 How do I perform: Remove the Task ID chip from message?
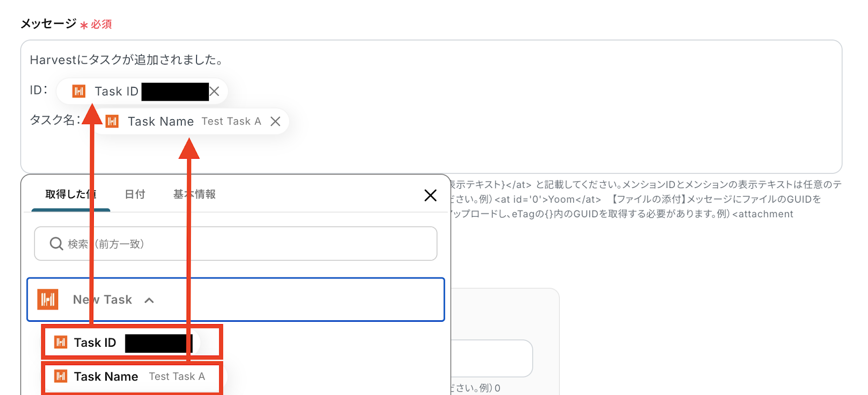(215, 92)
